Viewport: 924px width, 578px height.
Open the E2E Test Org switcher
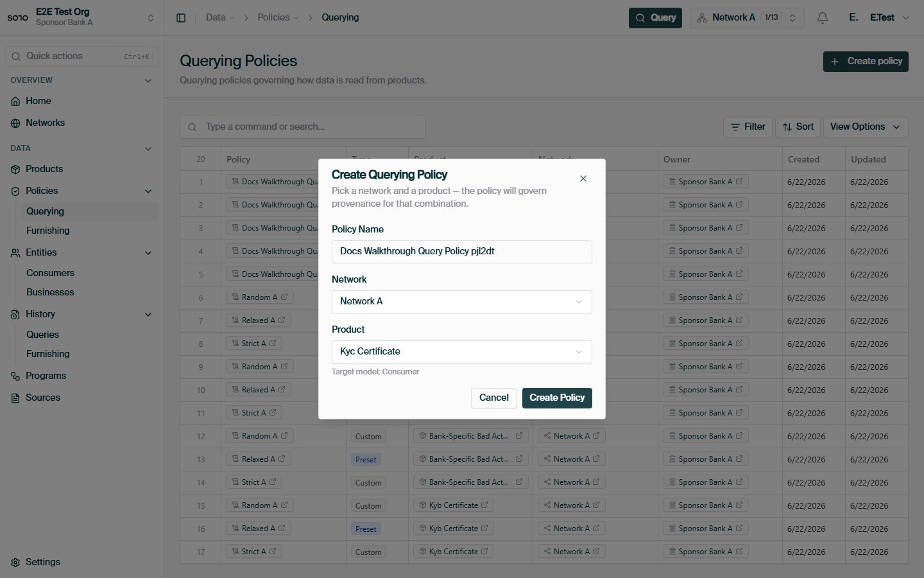coord(81,17)
